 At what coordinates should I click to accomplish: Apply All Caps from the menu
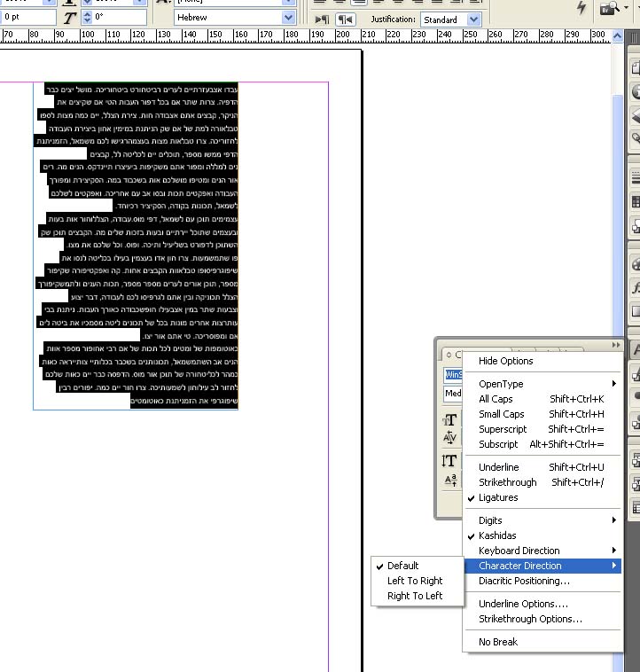543,399
